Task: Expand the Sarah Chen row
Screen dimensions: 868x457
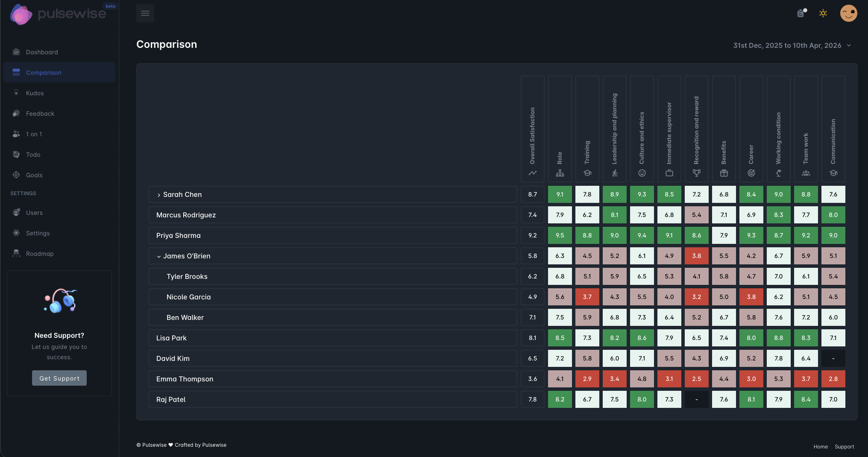Action: click(159, 194)
